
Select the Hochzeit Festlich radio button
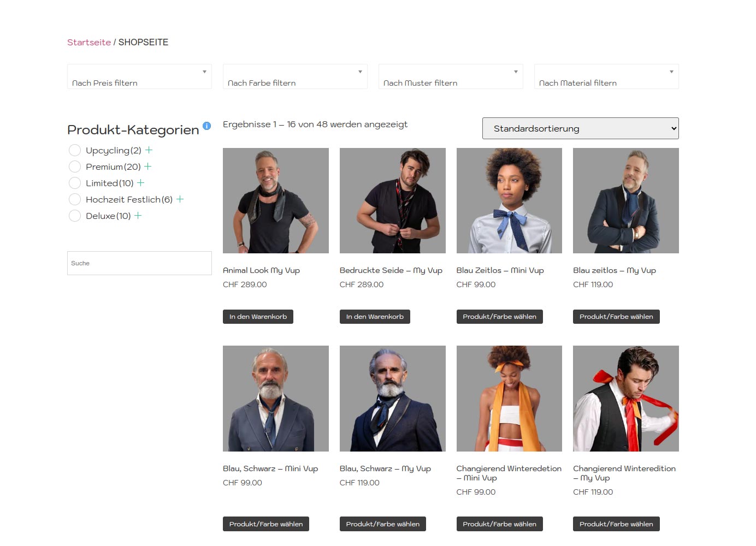tap(75, 199)
